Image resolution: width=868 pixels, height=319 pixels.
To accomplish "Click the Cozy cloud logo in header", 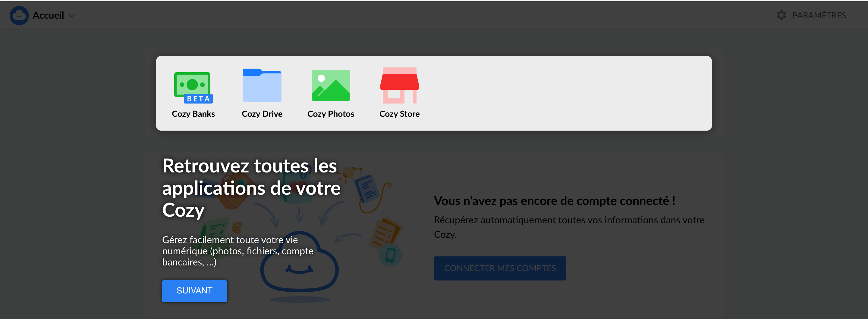I will (x=19, y=15).
